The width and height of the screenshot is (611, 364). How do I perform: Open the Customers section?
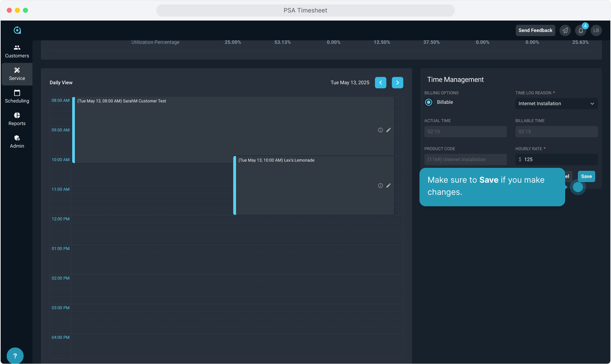click(17, 51)
